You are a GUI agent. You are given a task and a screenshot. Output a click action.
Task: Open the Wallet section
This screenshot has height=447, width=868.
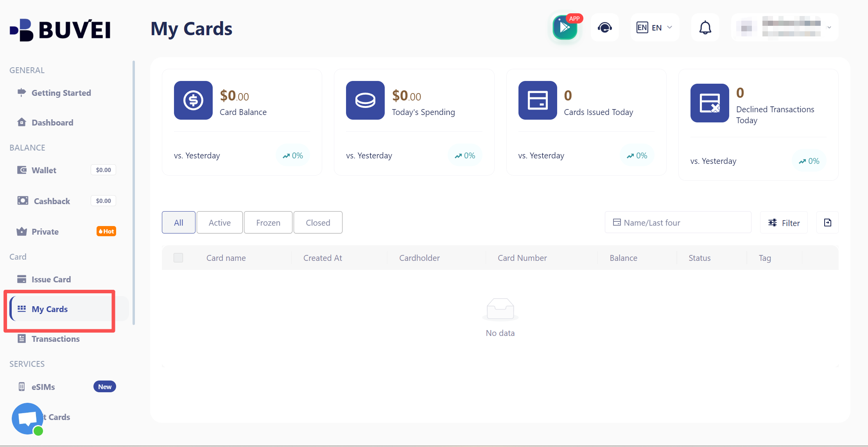44,170
